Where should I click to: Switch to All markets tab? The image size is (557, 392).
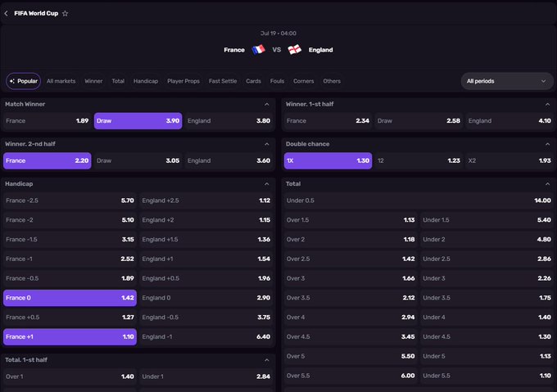[61, 81]
